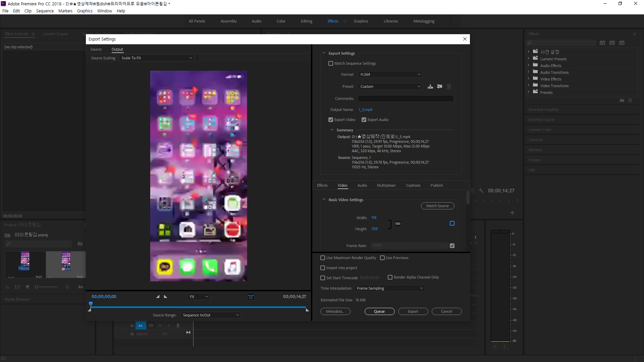Click the Queue button
644x362 pixels.
tap(379, 311)
